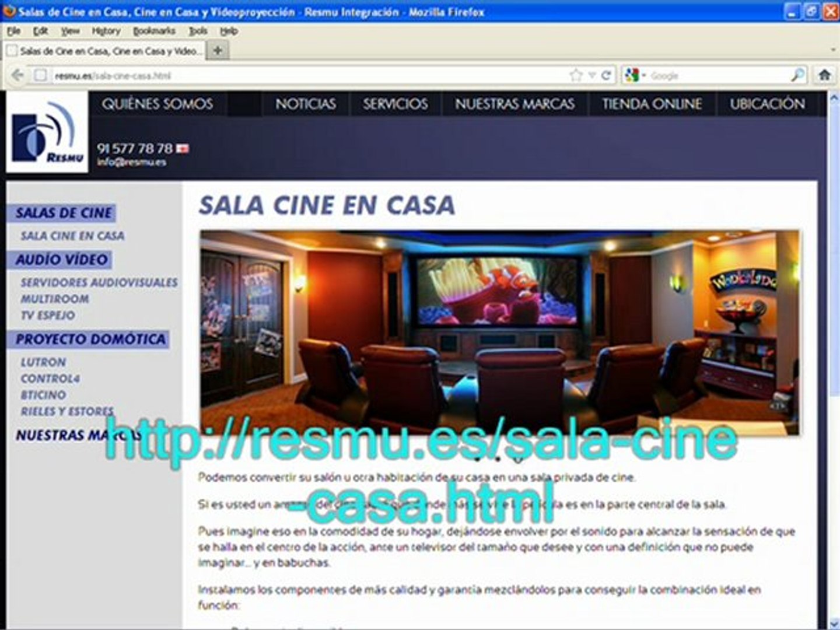Open the Firefox home page icon

(x=824, y=75)
